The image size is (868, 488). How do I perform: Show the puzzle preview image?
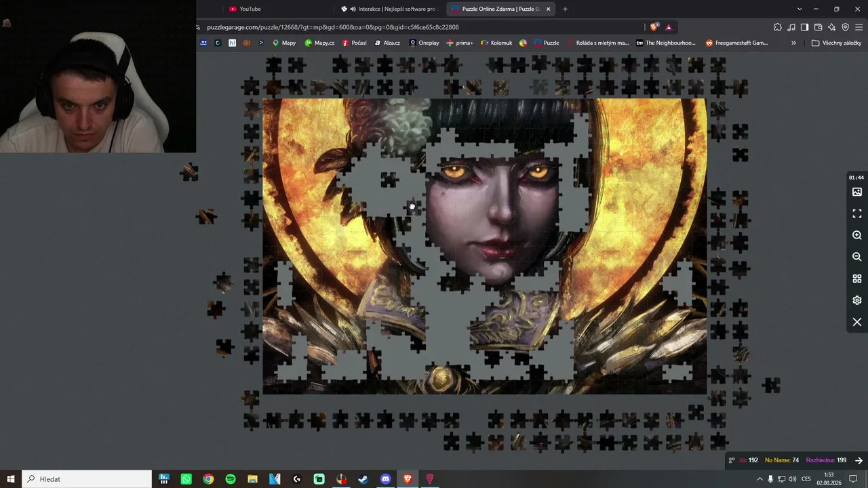pos(857,192)
